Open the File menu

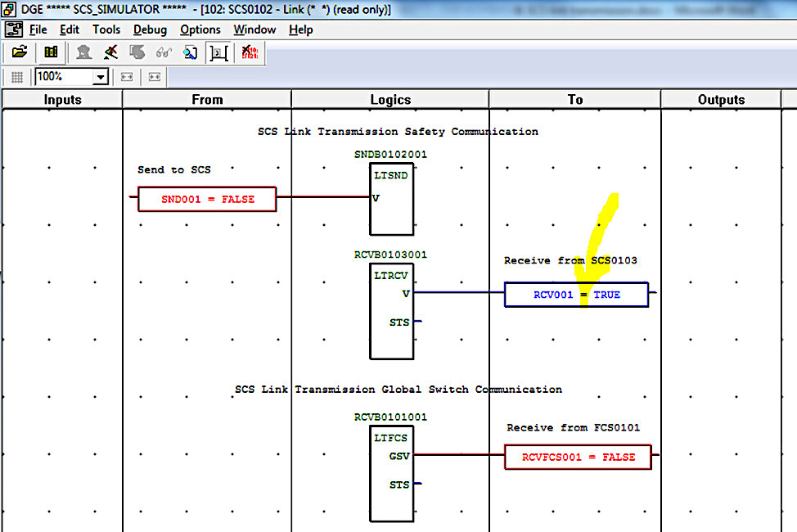(x=38, y=29)
